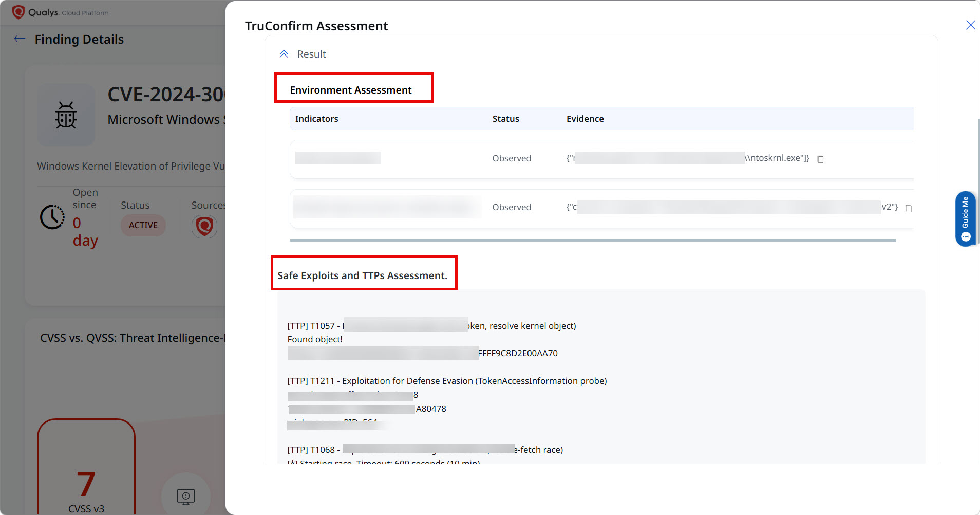Click the Result section label

pos(311,54)
